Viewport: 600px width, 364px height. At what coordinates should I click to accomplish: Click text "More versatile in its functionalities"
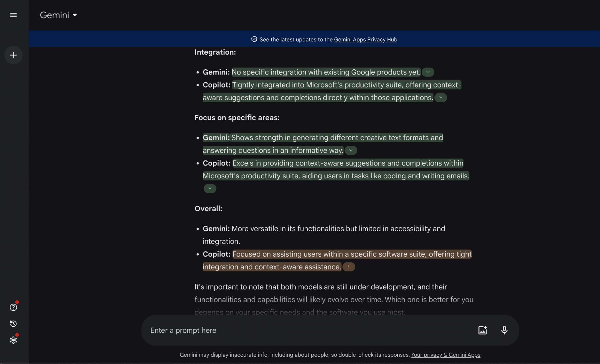(288, 229)
